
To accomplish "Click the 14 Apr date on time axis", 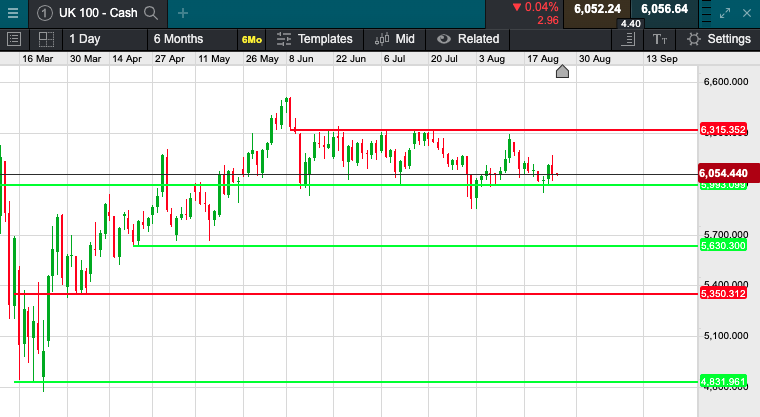I will pyautogui.click(x=127, y=59).
